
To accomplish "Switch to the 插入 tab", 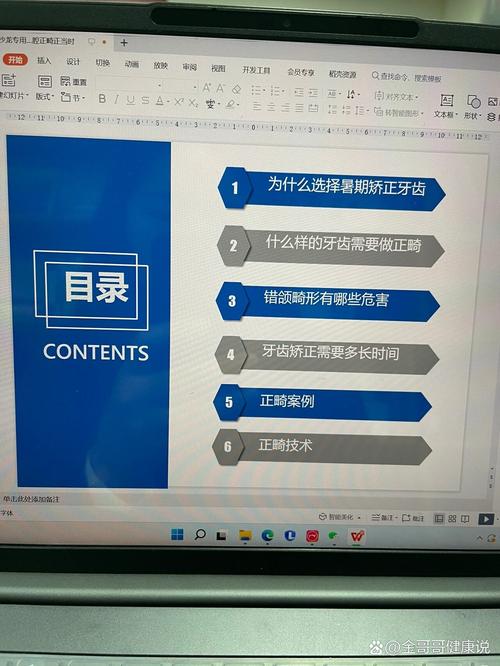I will 44,61.
